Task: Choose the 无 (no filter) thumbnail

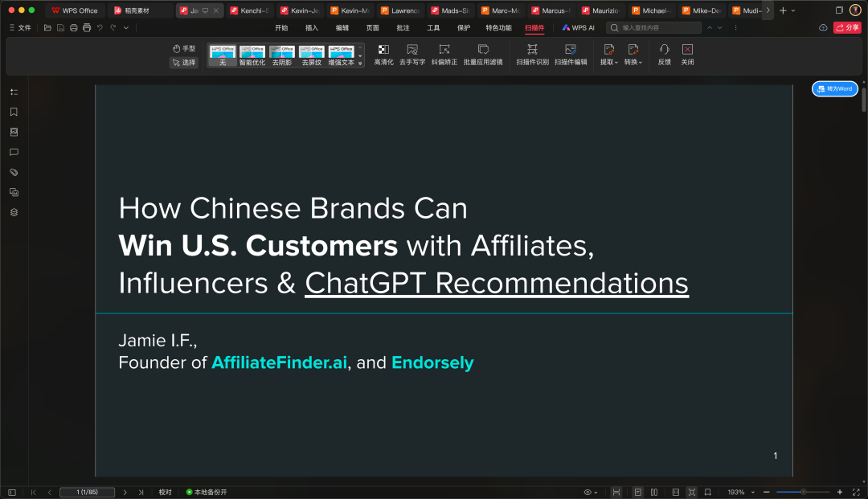Action: coord(223,55)
